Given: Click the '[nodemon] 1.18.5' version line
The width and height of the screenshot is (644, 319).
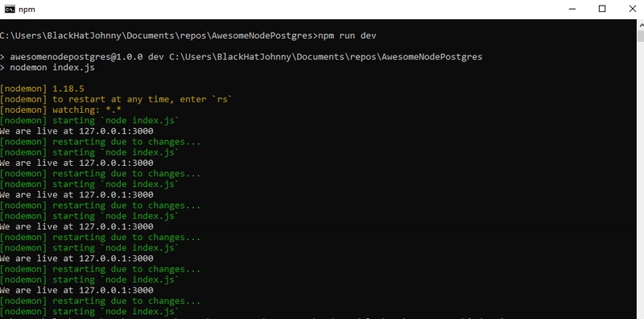Looking at the screenshot, I should (x=42, y=89).
